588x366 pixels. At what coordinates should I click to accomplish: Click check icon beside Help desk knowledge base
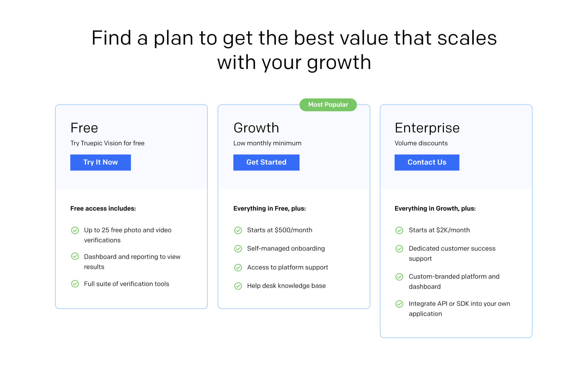[238, 286]
